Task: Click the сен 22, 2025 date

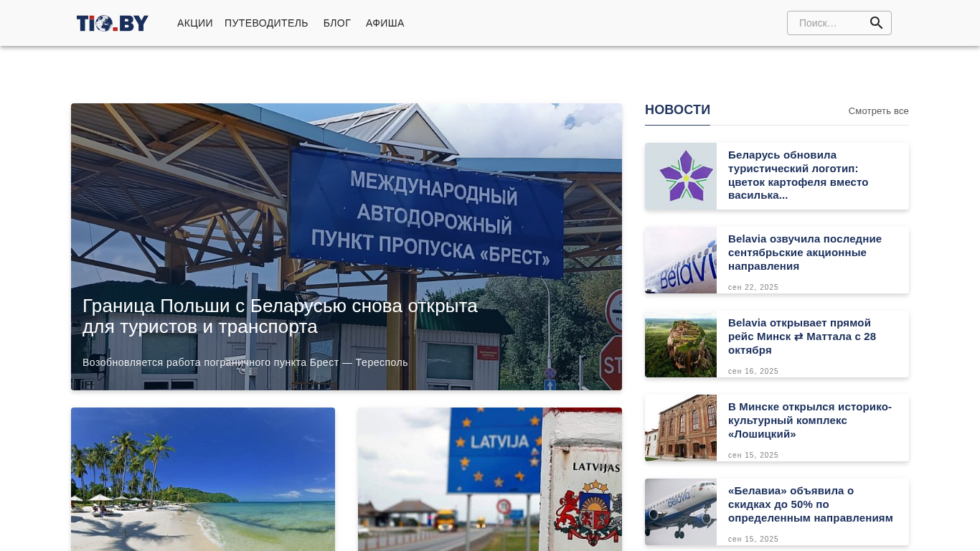Action: 753,287
